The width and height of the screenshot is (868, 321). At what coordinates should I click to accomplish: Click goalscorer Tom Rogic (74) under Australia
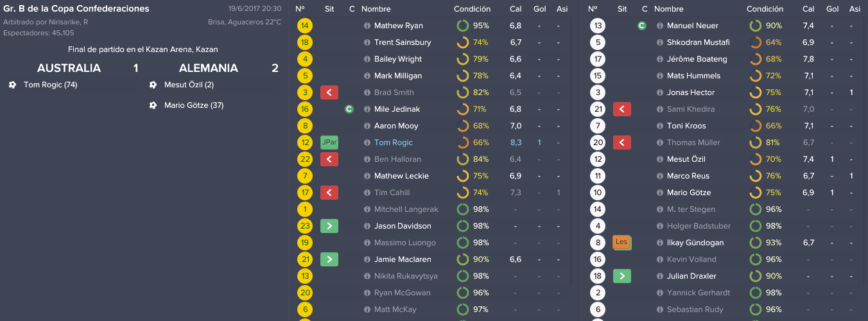point(50,85)
